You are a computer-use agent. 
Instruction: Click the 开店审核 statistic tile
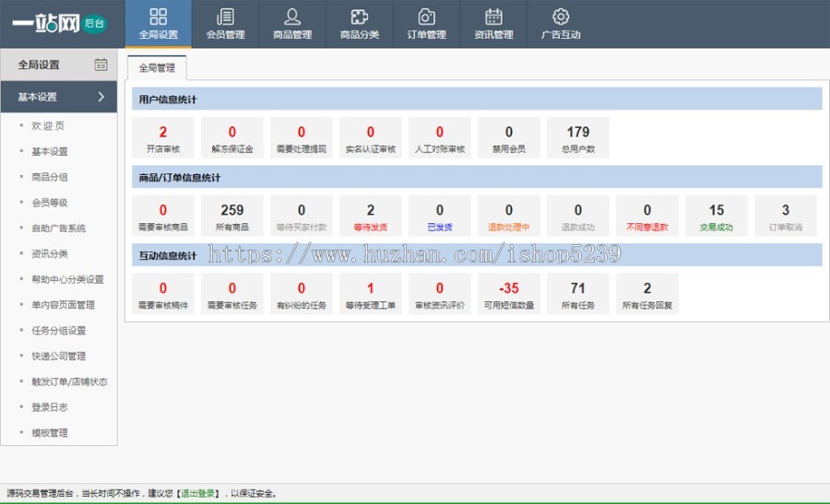click(x=163, y=137)
